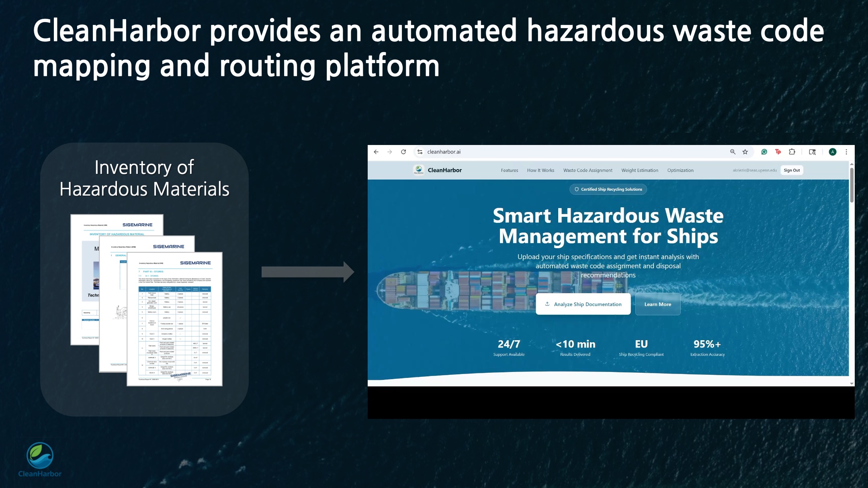Open the Features nav item
The height and width of the screenshot is (488, 868).
[509, 170]
